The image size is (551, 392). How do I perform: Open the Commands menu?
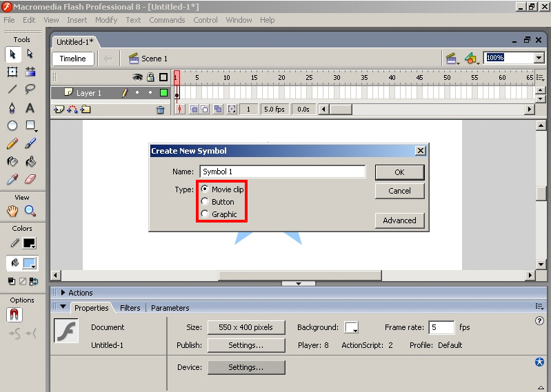(167, 20)
